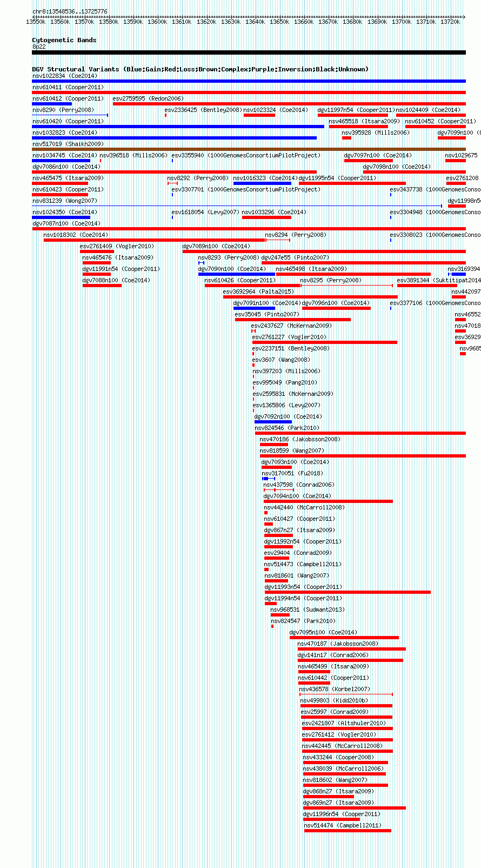Click the 13650k position on the ruler
Screen dimensions: 481x868
coord(279,22)
